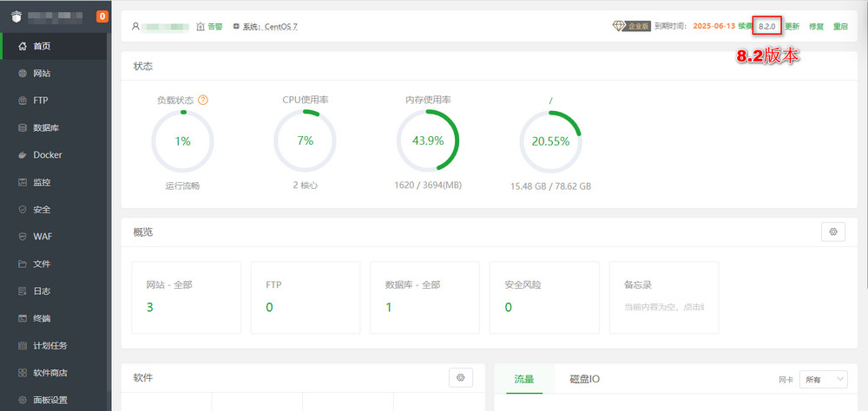
Task: Open the 终端 terminal icon in sidebar
Action: 23,318
